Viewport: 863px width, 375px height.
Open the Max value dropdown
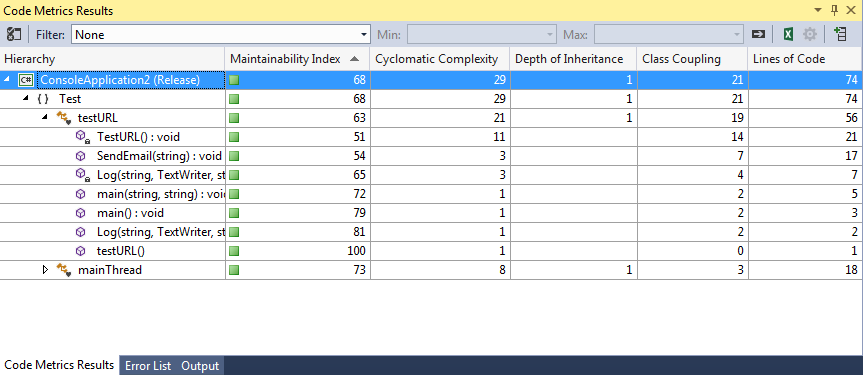(x=669, y=35)
